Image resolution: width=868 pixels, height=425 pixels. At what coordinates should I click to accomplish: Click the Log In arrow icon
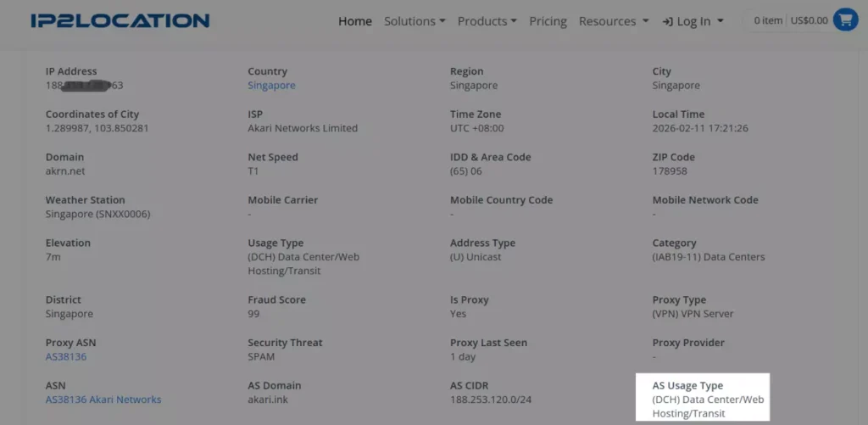coord(668,21)
